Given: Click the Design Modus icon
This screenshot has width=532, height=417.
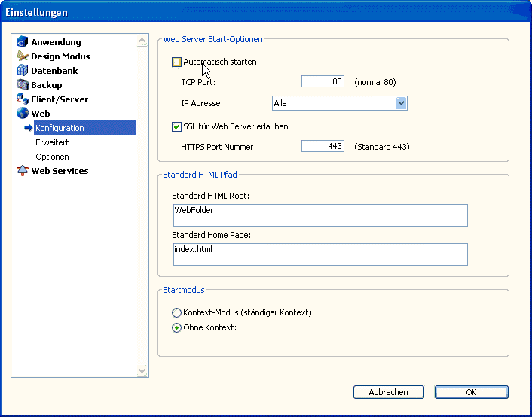Looking at the screenshot, I should point(23,56).
